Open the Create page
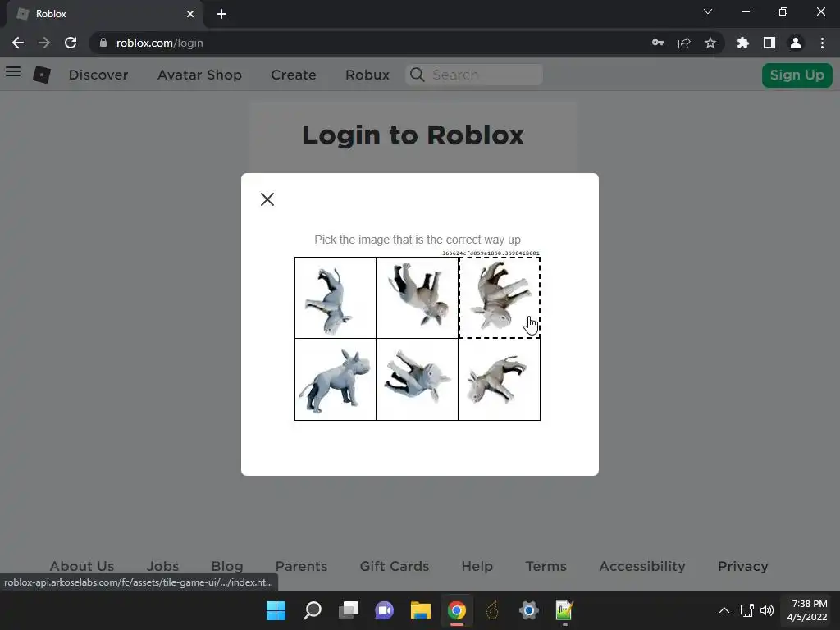The image size is (840, 630). pos(294,75)
